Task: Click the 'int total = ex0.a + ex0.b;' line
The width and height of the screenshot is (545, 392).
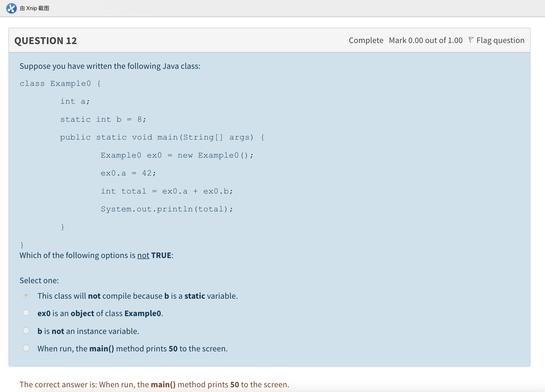Action: pos(167,191)
